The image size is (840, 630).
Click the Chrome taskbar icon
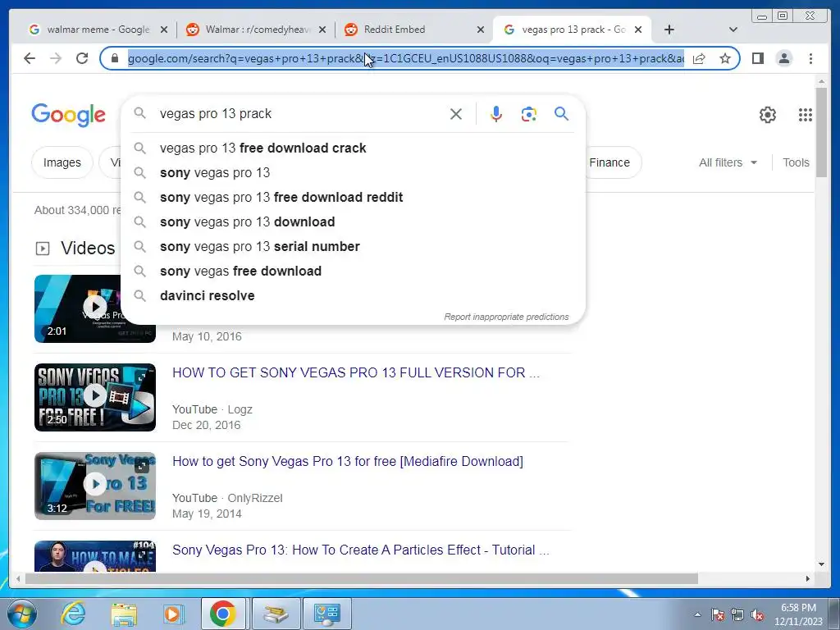[223, 614]
